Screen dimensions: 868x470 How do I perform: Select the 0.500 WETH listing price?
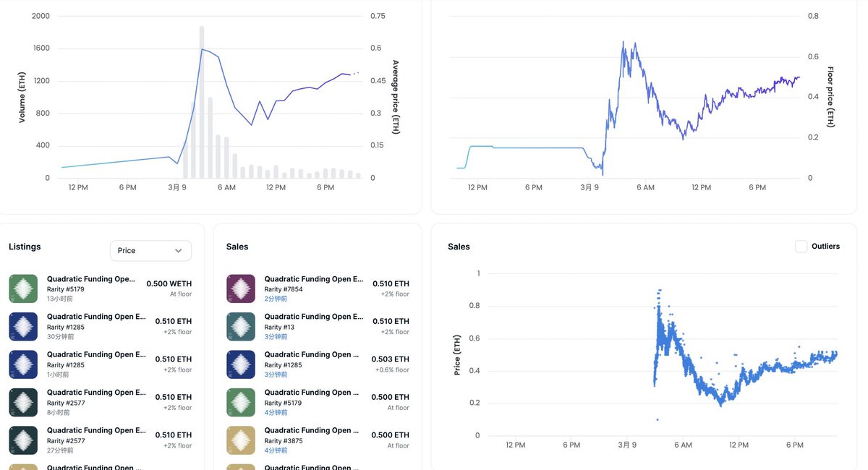(169, 283)
